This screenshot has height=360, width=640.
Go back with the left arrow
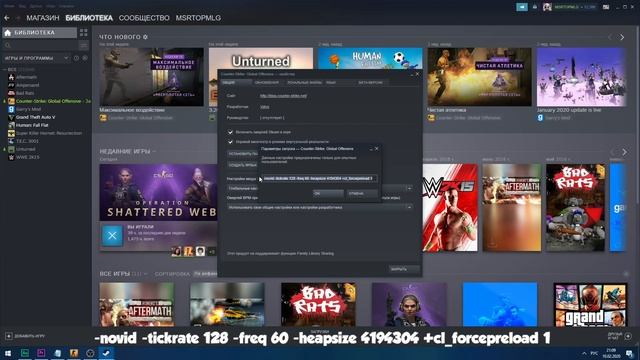point(7,18)
